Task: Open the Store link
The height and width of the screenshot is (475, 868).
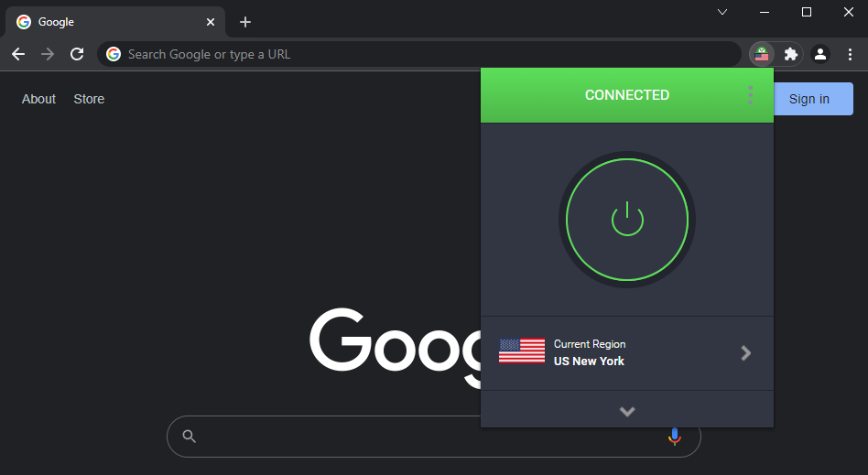Action: click(x=89, y=99)
